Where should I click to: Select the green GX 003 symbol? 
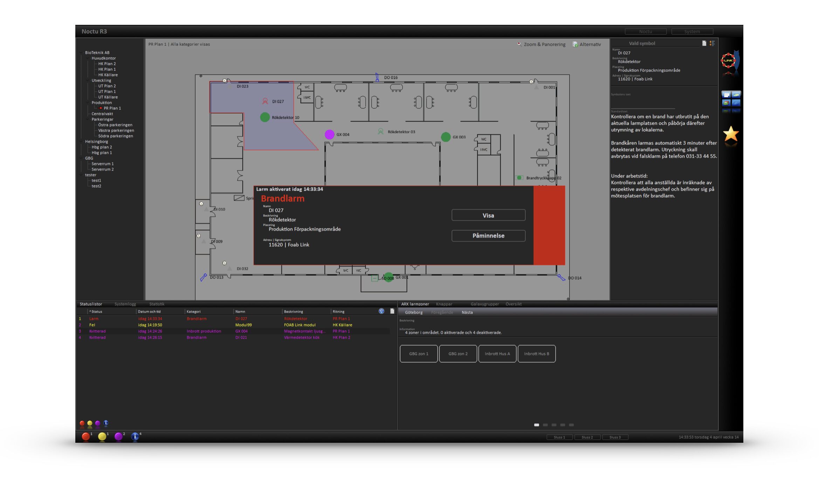[x=446, y=137]
